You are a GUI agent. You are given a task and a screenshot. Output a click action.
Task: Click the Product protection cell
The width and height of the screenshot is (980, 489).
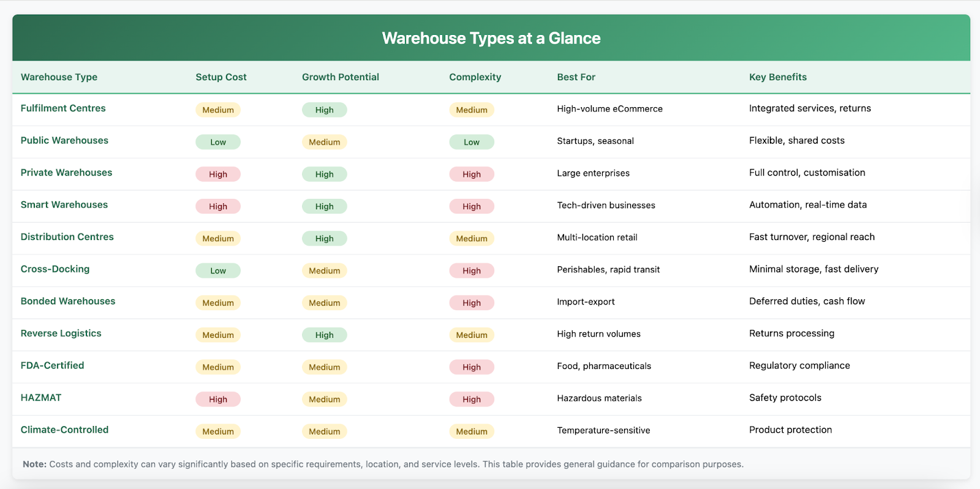click(x=791, y=430)
